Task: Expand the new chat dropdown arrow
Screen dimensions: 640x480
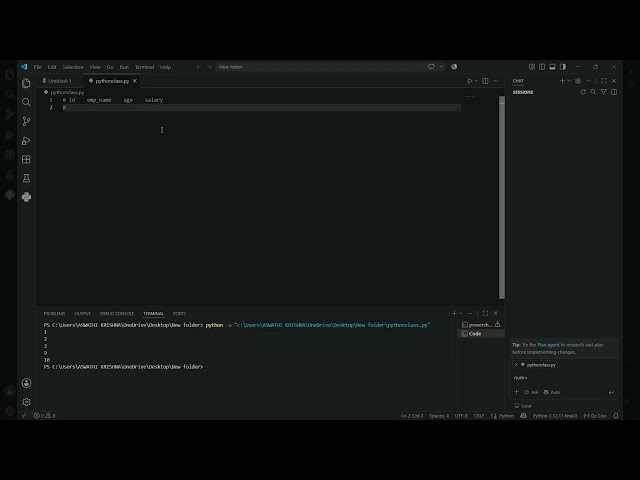Action: 569,81
